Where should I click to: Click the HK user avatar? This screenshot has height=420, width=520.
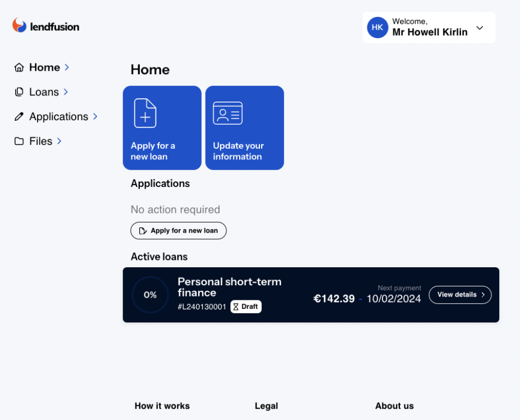pos(377,28)
